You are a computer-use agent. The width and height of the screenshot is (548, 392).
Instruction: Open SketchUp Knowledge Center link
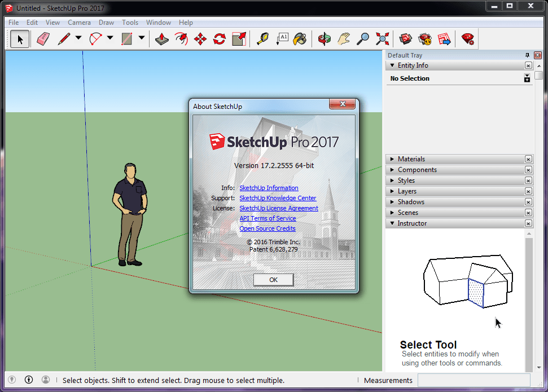click(278, 198)
